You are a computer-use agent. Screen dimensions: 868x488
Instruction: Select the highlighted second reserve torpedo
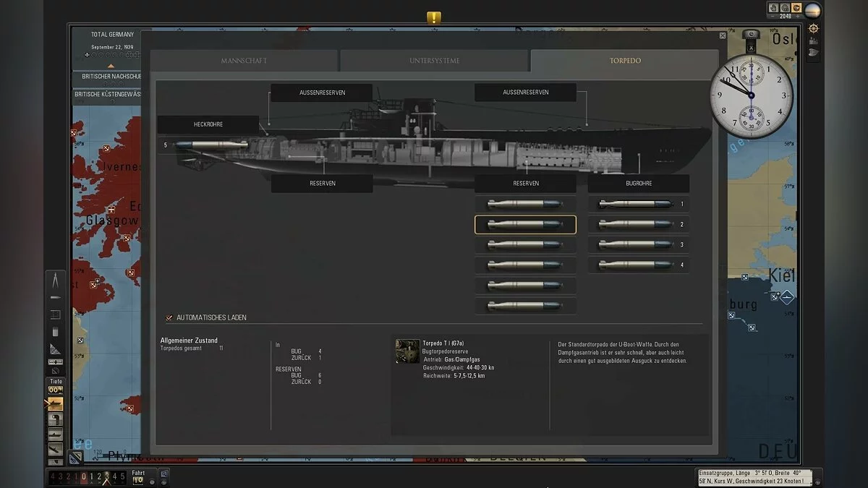click(525, 225)
